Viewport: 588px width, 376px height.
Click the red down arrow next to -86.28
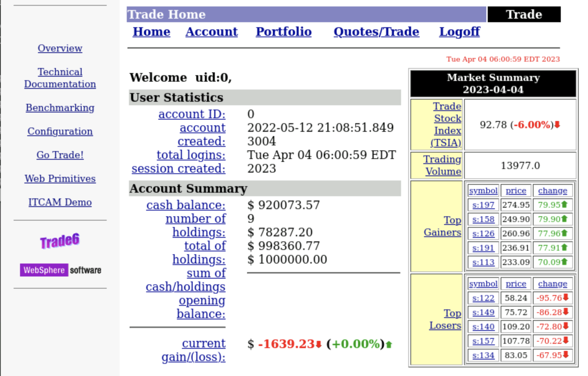566,312
